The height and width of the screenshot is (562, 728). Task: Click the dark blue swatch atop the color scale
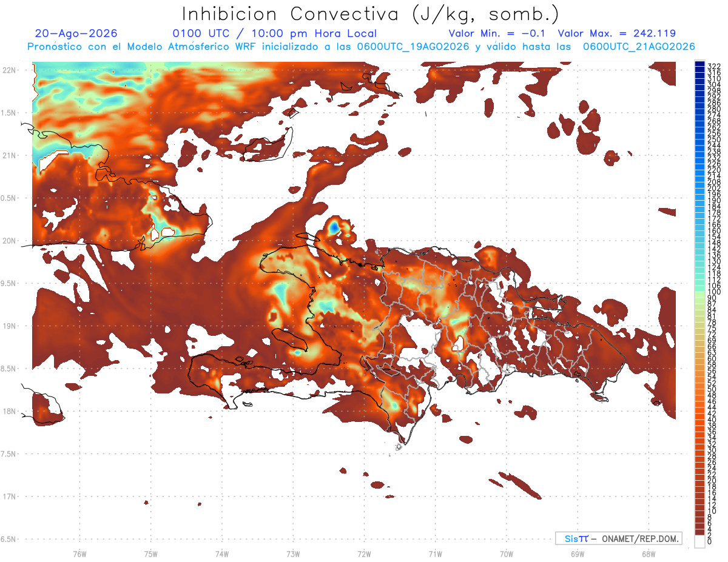[700, 64]
